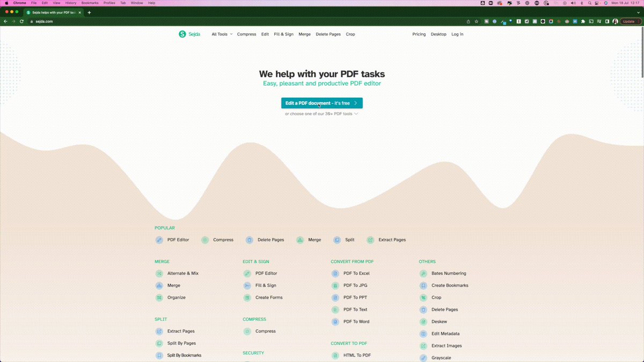Image resolution: width=644 pixels, height=362 pixels.
Task: Click the Fill & Sign tool icon
Action: 247,286
